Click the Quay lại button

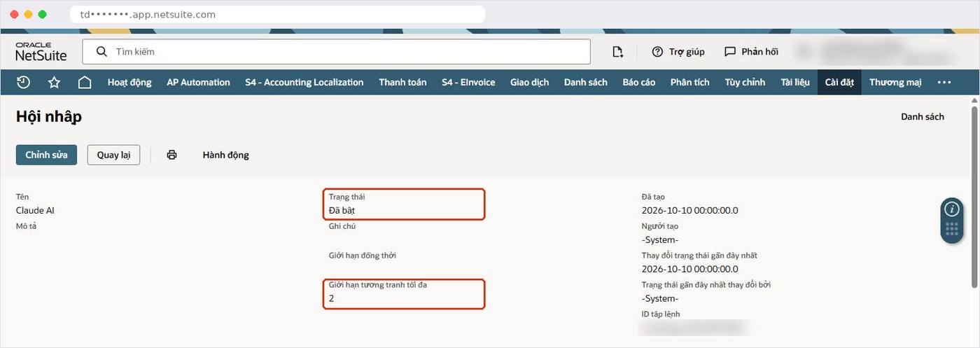[x=113, y=155]
